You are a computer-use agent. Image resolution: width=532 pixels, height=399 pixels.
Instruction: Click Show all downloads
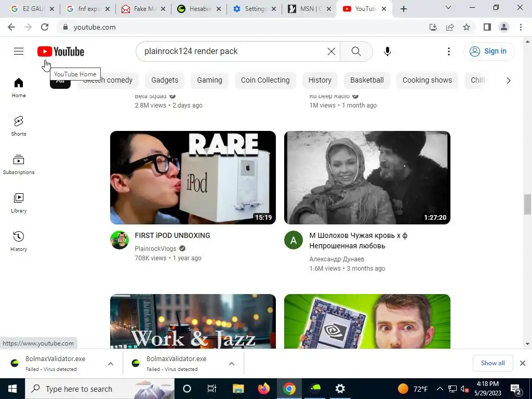493,363
